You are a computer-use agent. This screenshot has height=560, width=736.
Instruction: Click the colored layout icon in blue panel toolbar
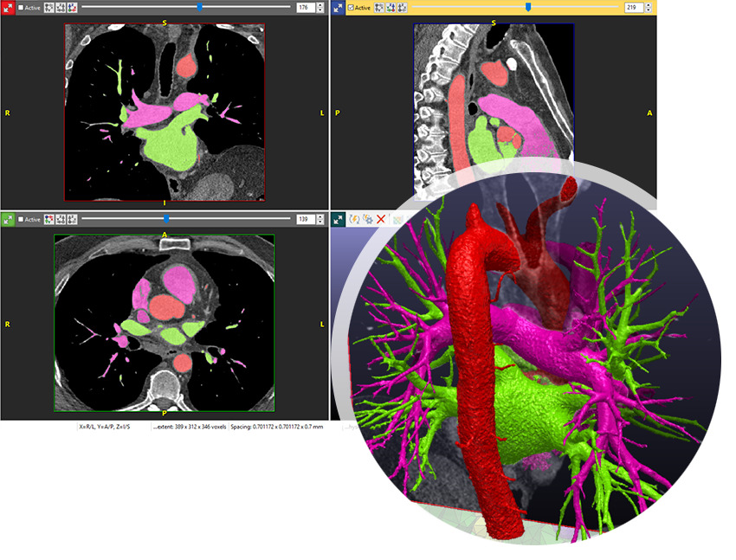(403, 7)
